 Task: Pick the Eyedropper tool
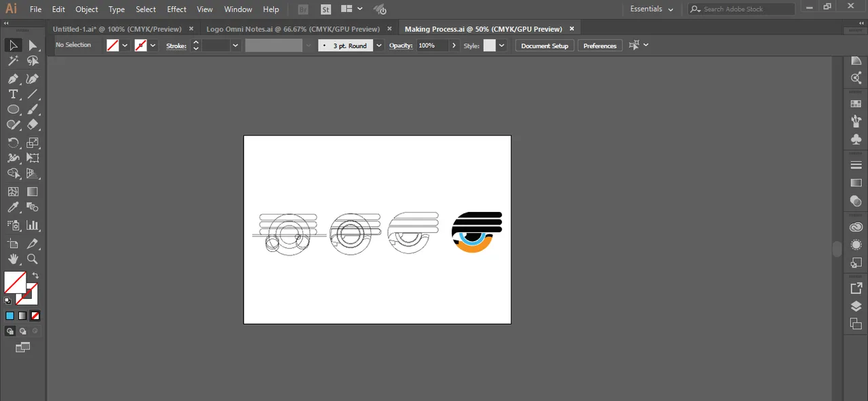pos(13,208)
